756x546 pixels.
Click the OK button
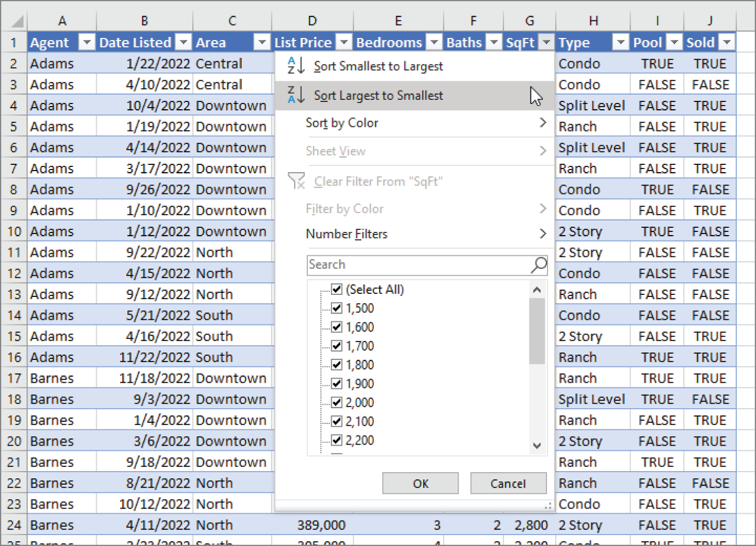(x=420, y=484)
